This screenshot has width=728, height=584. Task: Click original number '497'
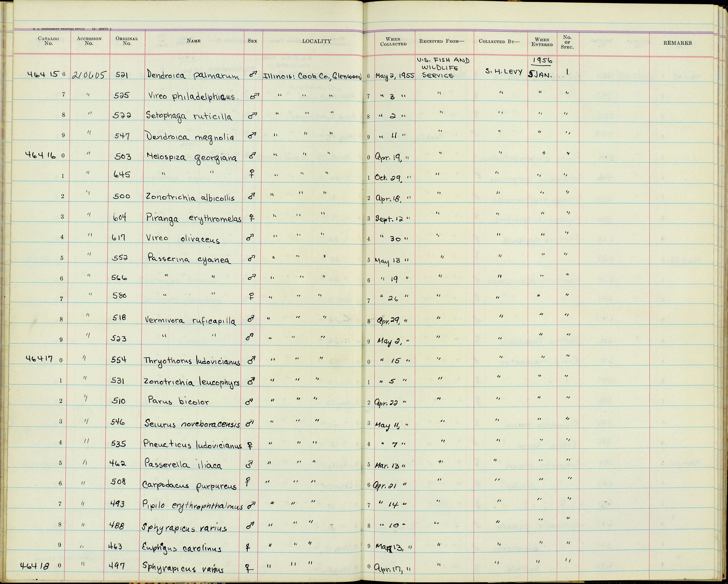116,565
